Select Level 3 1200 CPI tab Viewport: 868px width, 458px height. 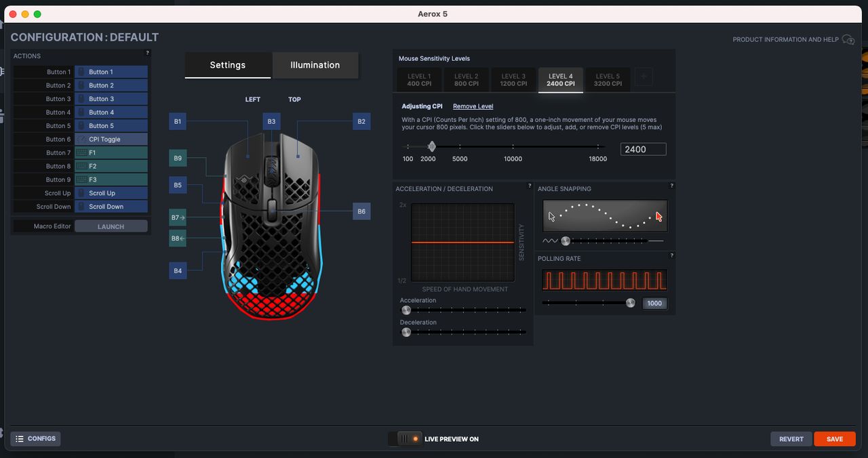pyautogui.click(x=513, y=80)
